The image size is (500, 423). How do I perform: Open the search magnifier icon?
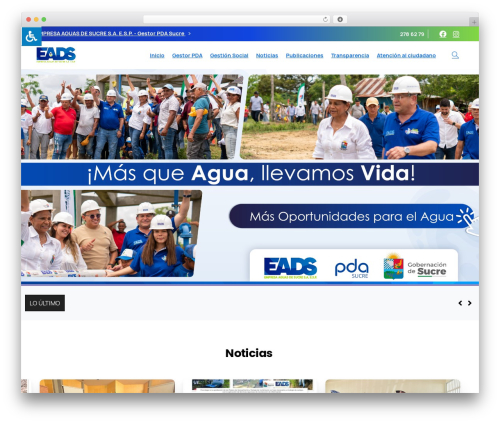pos(455,55)
